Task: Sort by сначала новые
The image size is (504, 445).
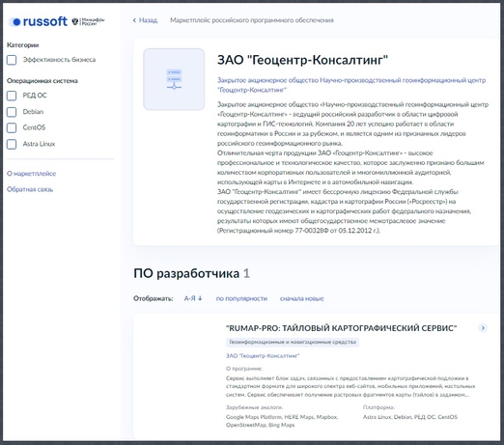Action: tap(301, 298)
